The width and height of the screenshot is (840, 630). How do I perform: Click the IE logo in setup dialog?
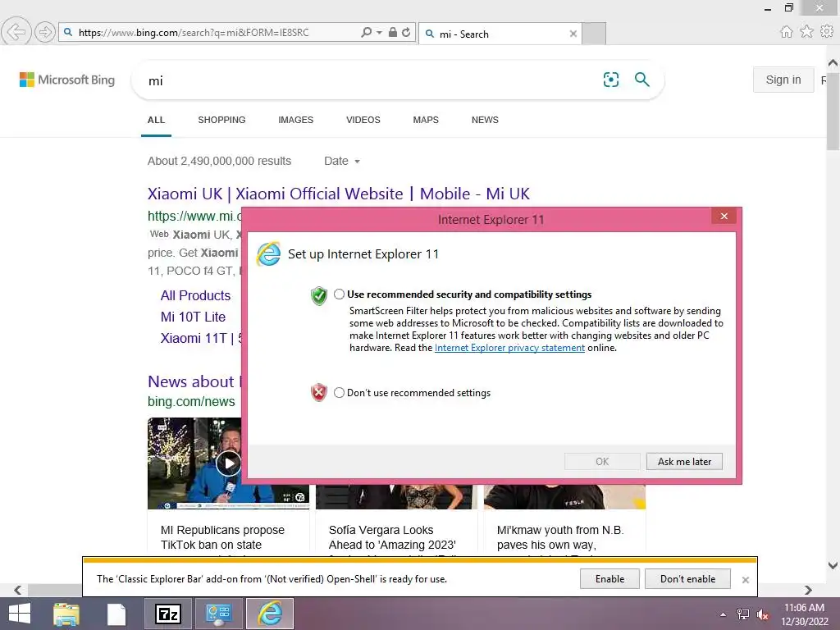[x=268, y=254]
